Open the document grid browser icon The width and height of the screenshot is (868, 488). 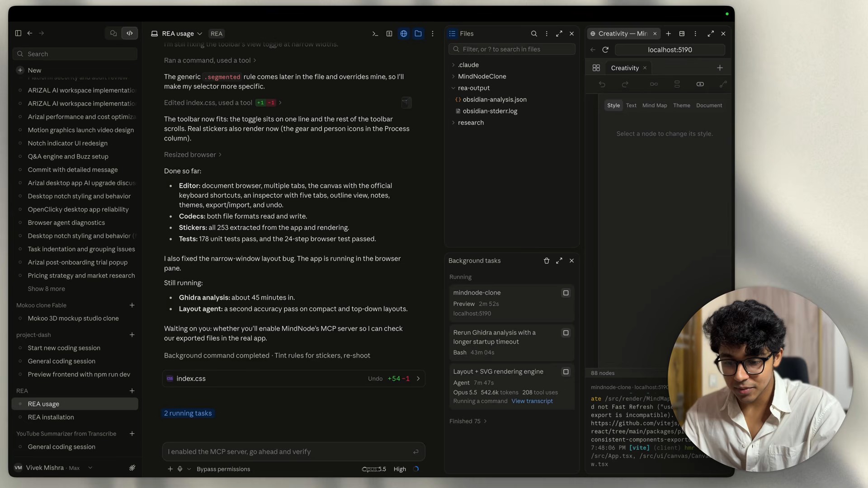(596, 68)
